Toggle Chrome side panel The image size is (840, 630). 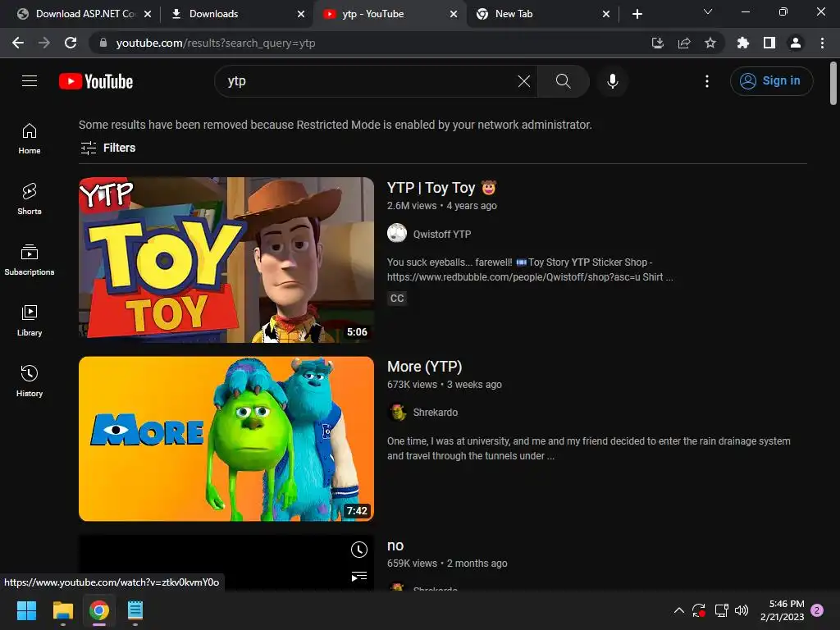coord(769,43)
